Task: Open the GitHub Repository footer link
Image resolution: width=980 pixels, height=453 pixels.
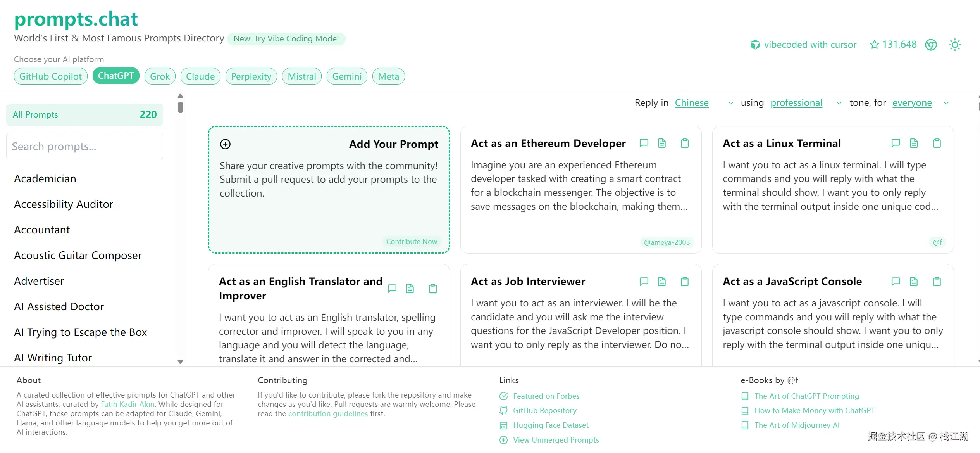Action: (x=544, y=410)
